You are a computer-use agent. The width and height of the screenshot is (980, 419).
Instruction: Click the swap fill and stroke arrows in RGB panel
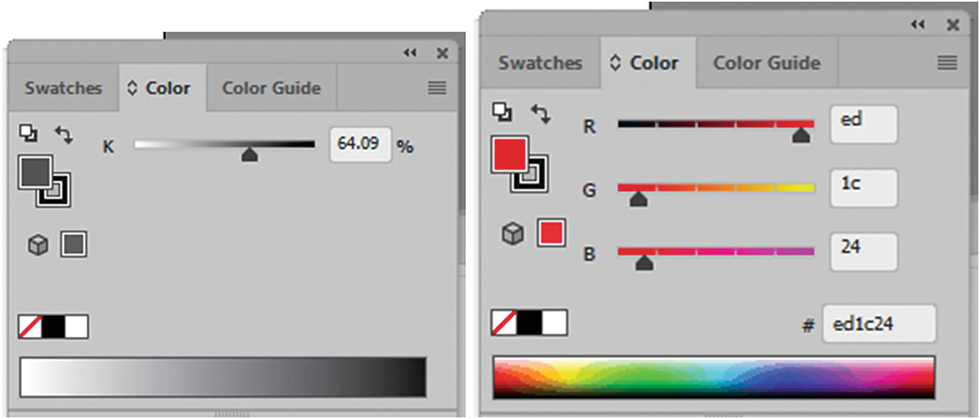540,113
